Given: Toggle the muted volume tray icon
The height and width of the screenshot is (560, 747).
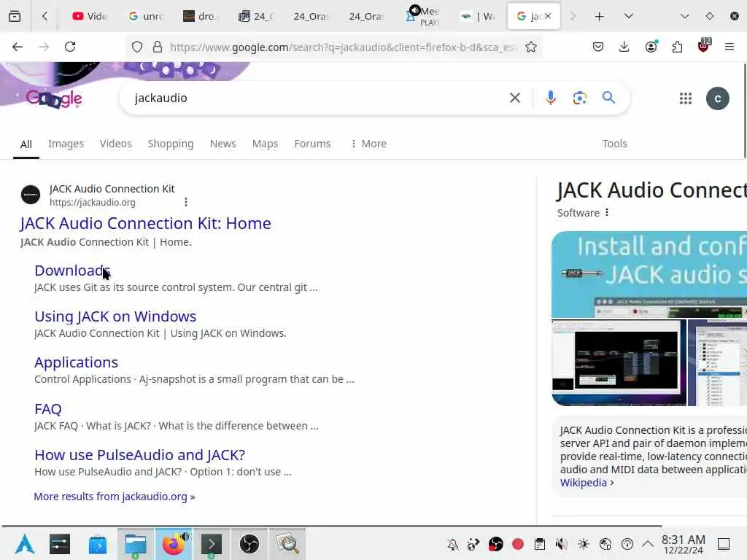Looking at the screenshot, I should coord(562,544).
